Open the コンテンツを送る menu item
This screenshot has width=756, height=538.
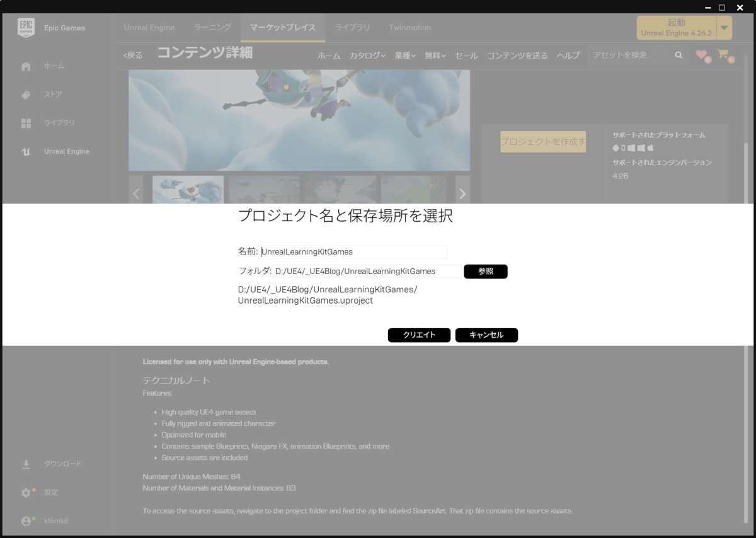click(517, 55)
